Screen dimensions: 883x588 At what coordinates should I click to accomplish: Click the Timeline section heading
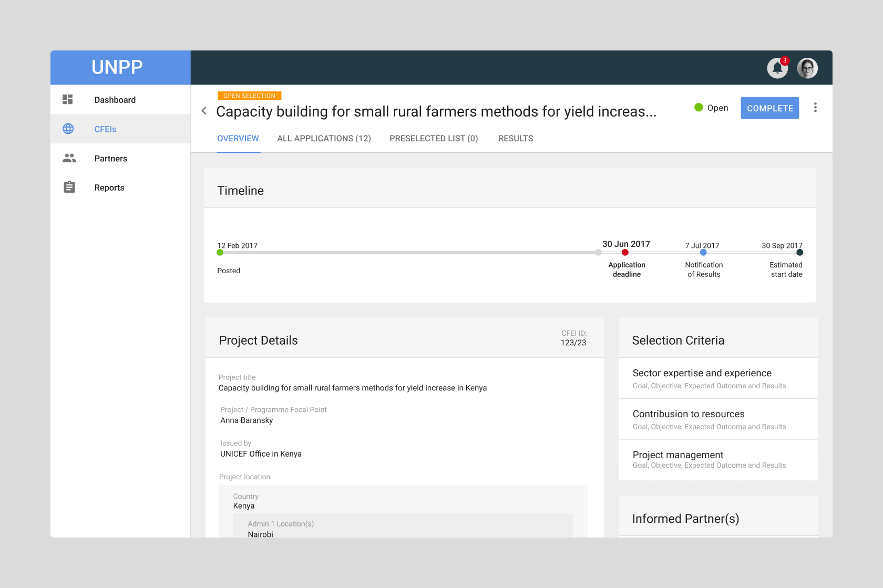coord(241,190)
